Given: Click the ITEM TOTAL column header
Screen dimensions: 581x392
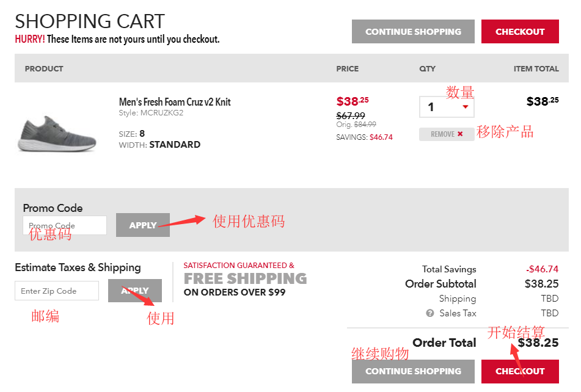Looking at the screenshot, I should [x=536, y=69].
